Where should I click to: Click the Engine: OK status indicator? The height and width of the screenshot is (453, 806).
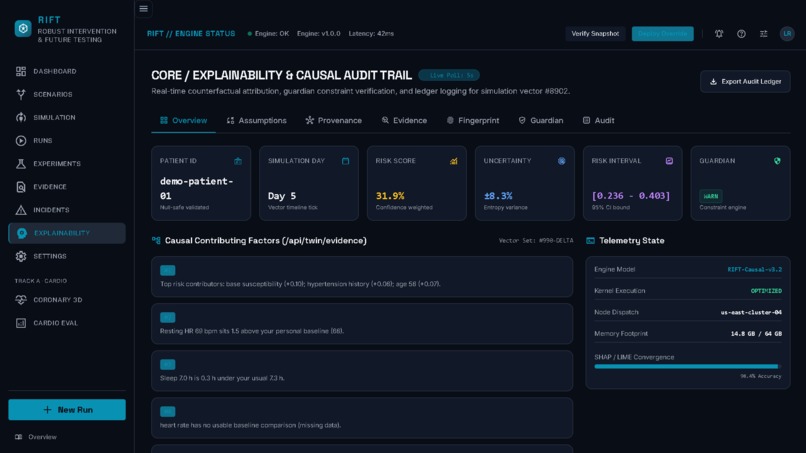click(268, 33)
